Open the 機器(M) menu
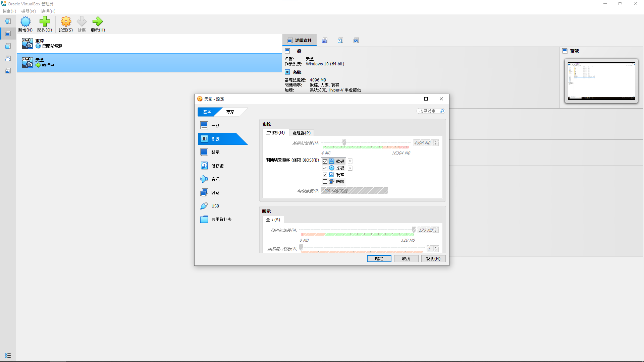The image size is (644, 362). pos(29,11)
